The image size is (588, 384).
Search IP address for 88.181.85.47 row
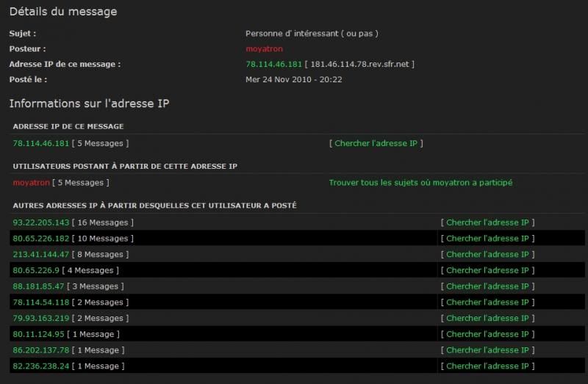click(487, 286)
